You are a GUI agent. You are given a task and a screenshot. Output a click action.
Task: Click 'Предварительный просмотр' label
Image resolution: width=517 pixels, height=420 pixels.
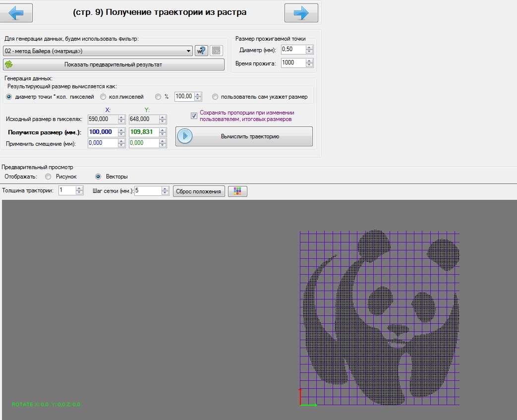click(x=37, y=167)
